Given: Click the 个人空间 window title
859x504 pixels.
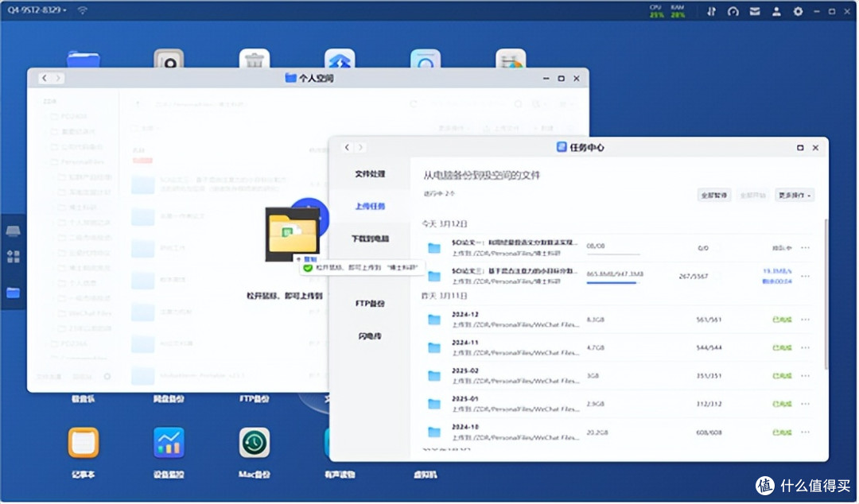Looking at the screenshot, I should point(316,79).
